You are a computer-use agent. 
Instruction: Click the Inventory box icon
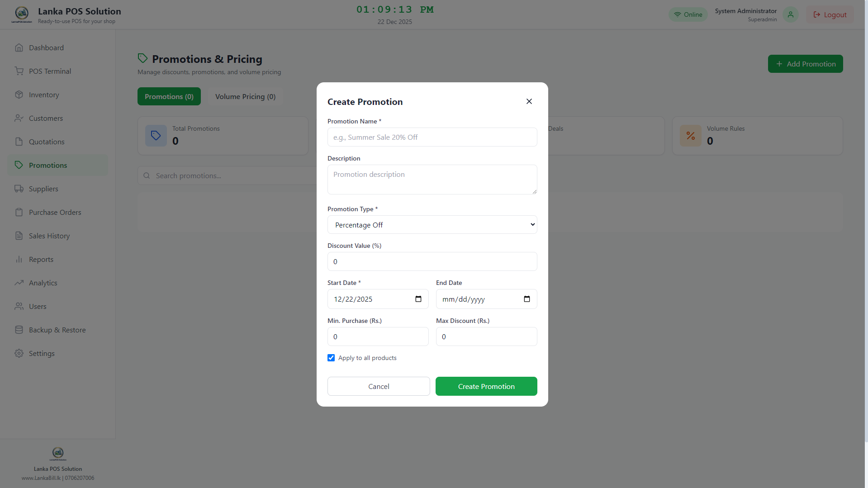19,95
